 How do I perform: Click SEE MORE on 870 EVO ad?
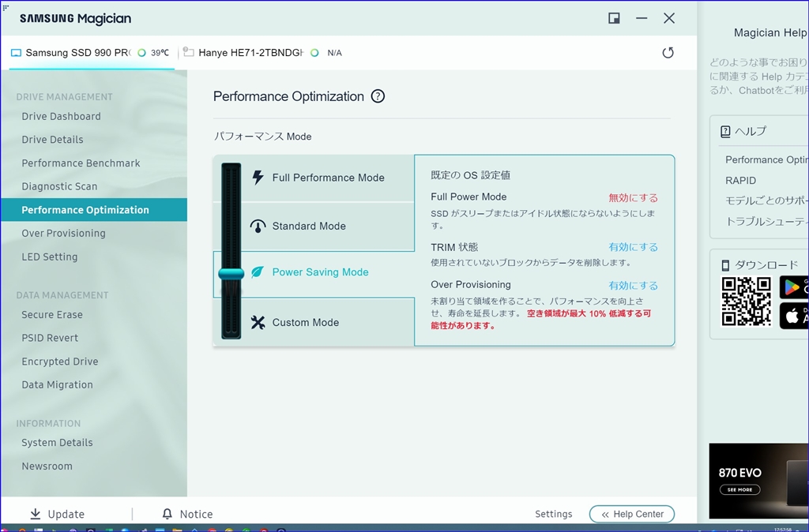739,489
